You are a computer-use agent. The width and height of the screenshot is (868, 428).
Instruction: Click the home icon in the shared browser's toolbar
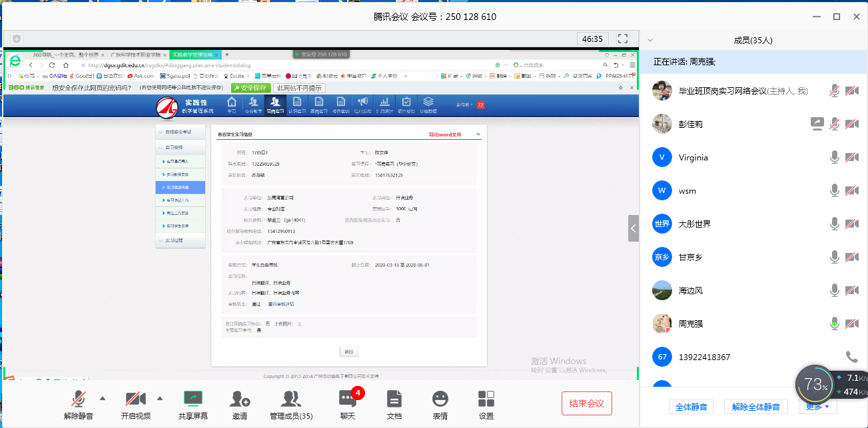[66, 65]
